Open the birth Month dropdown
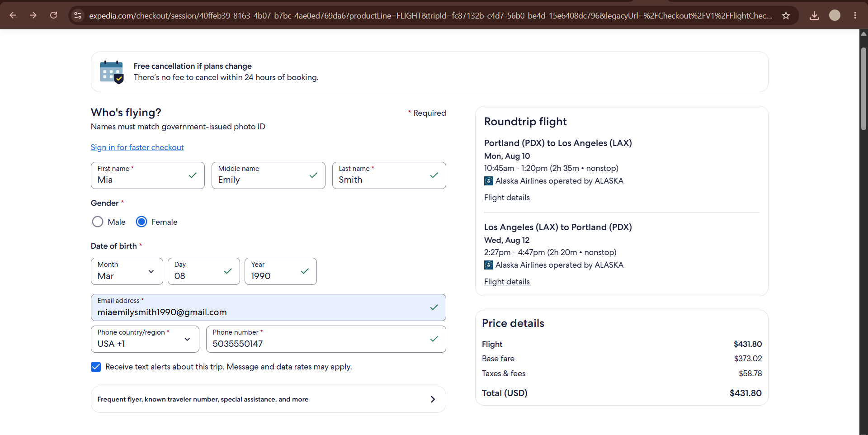This screenshot has height=435, width=868. (x=127, y=271)
